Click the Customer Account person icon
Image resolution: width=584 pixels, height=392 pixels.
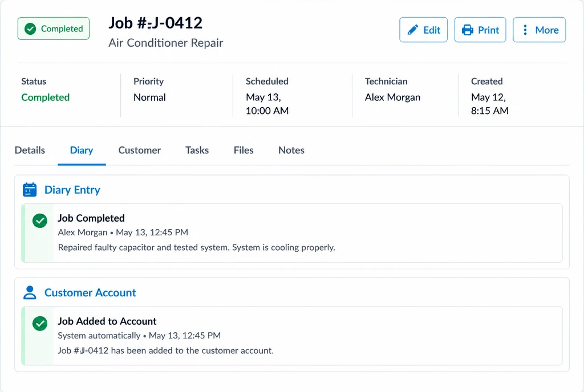[30, 293]
